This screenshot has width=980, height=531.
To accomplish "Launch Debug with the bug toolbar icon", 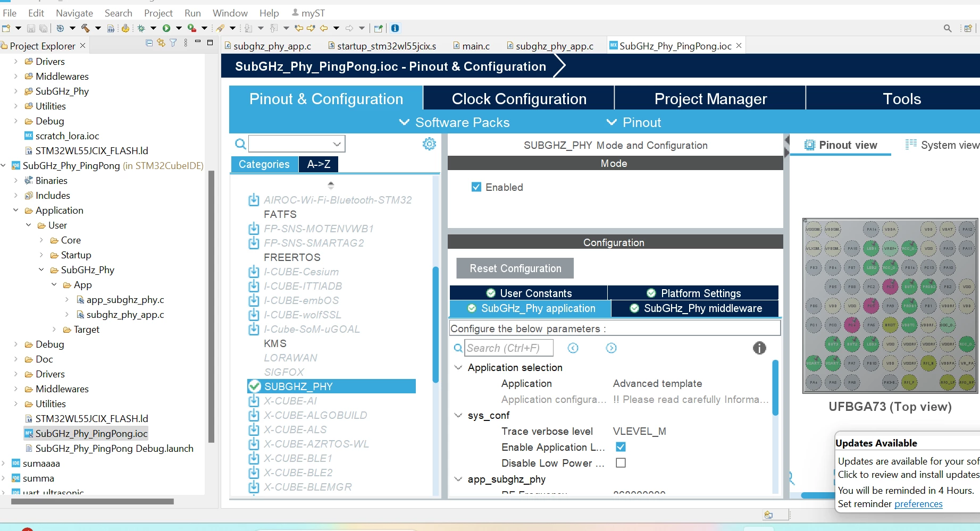I will coord(141,28).
